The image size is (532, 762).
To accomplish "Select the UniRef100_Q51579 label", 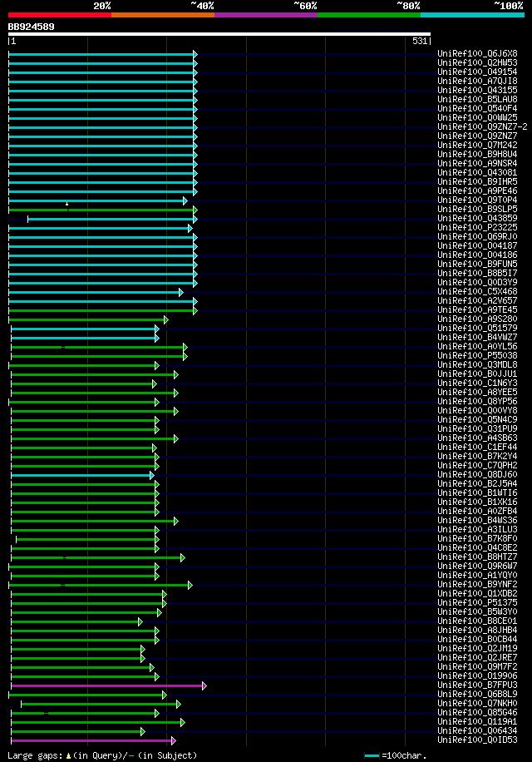I will [x=477, y=329].
